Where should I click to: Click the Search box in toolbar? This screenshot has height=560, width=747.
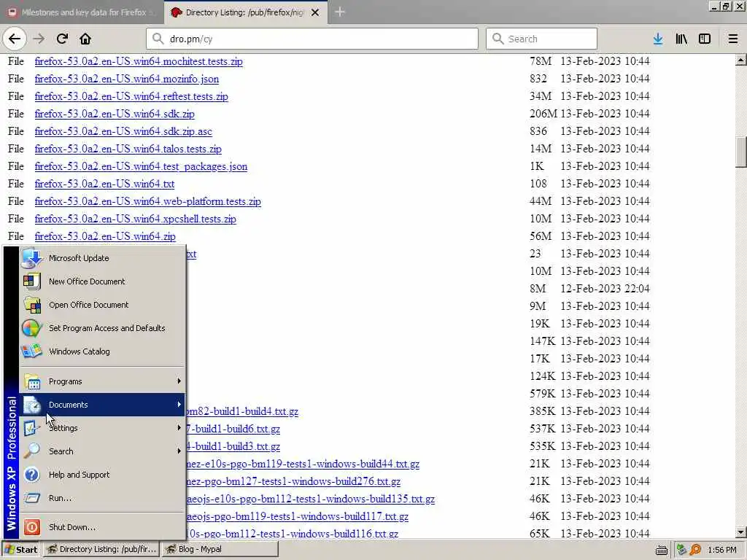[x=541, y=39]
